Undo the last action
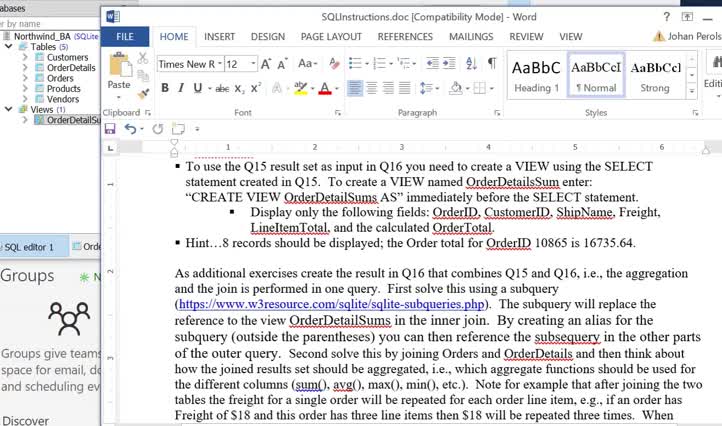 click(131, 129)
